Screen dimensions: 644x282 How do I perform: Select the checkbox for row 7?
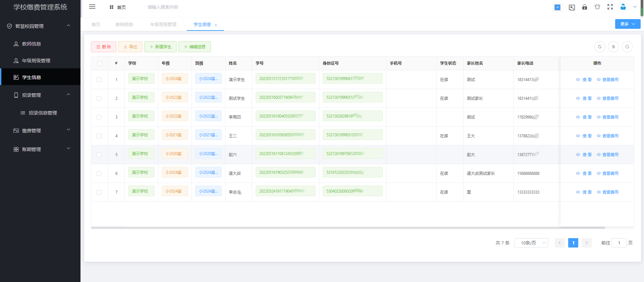pos(99,192)
